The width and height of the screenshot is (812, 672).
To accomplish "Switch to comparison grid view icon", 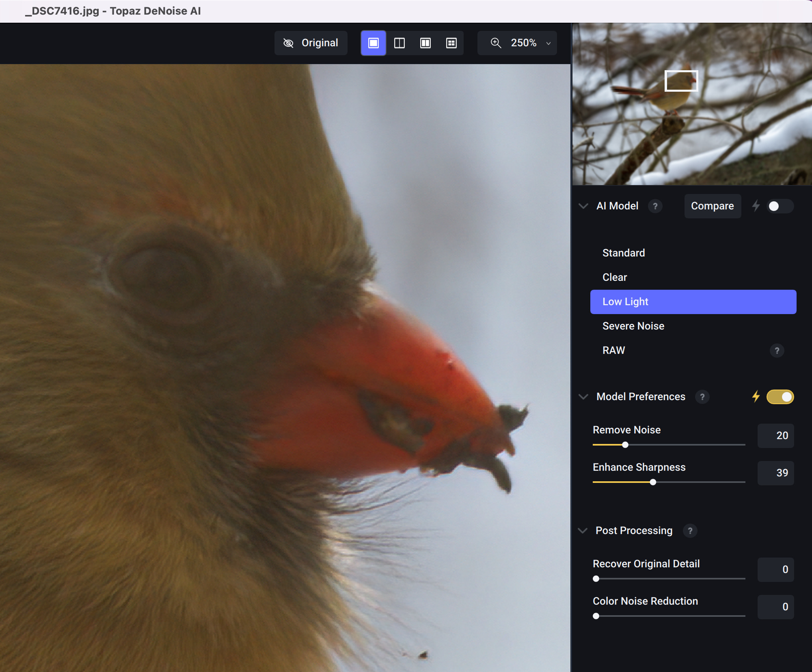I will (x=451, y=43).
